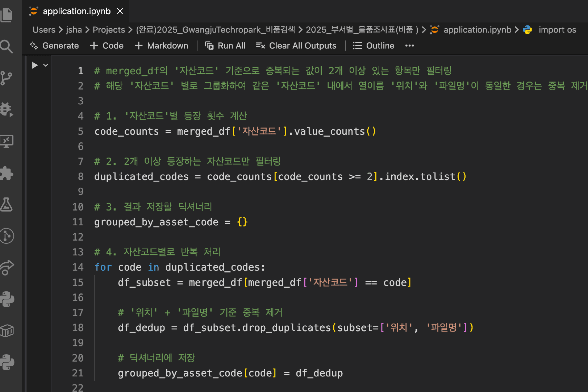Open the live share arrow icon

point(7,268)
